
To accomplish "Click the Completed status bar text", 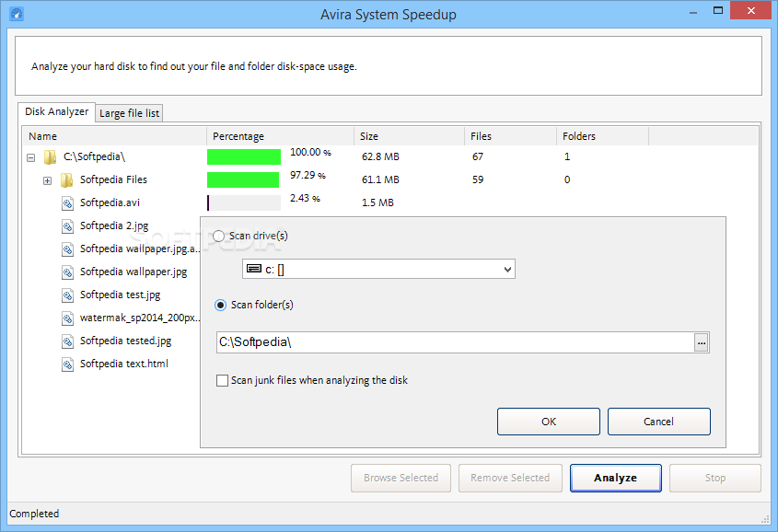I will 34,514.
